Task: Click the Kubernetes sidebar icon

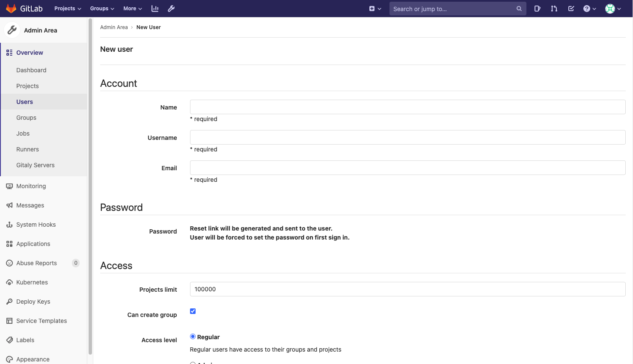Action: pyautogui.click(x=9, y=282)
